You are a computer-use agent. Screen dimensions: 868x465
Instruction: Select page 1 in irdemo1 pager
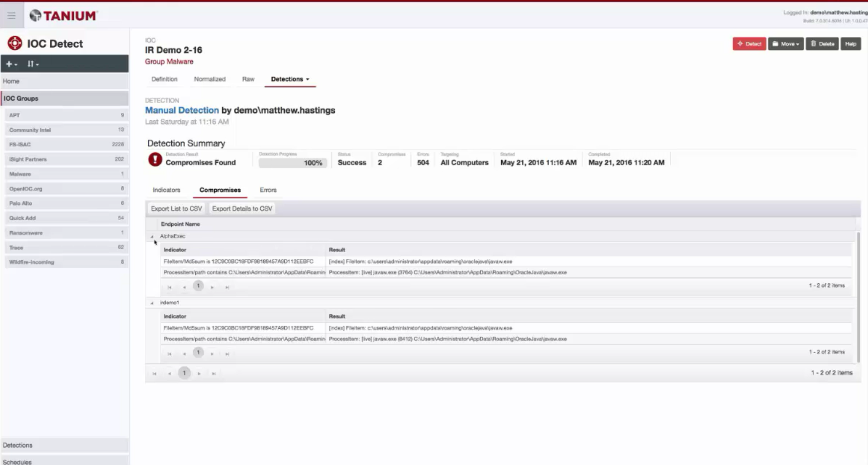(198, 352)
